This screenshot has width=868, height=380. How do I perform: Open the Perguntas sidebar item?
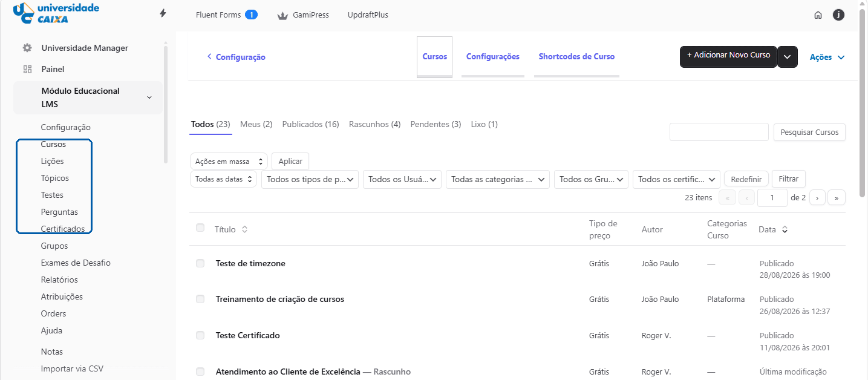59,212
